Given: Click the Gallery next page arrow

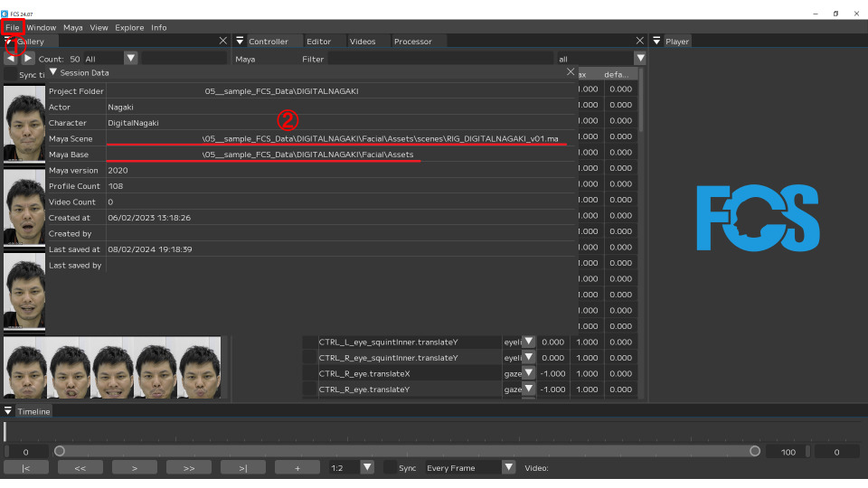Looking at the screenshot, I should pos(28,58).
